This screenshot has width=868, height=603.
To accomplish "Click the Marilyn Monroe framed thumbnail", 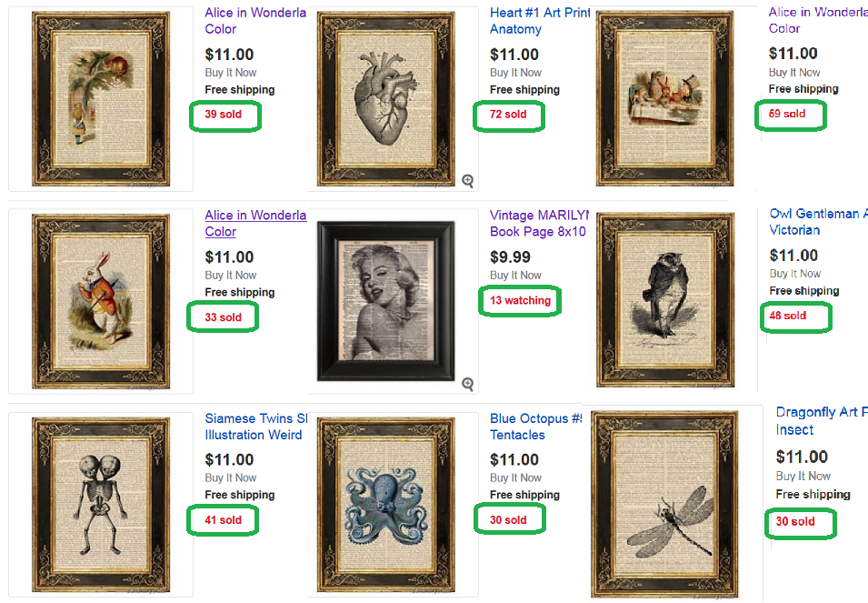I will [x=386, y=301].
